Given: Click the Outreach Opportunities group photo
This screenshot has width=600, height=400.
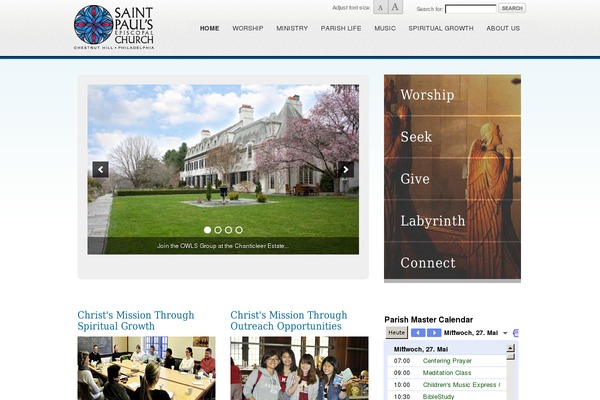Looking at the screenshot, I should [299, 368].
